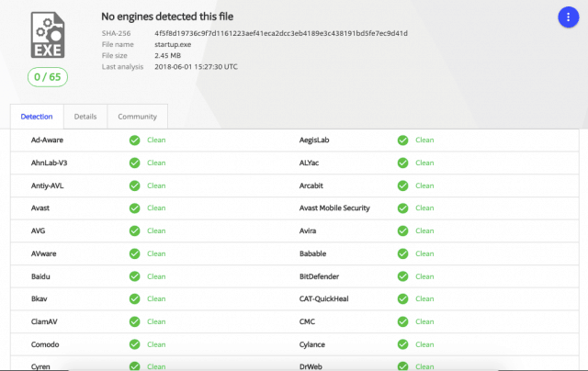Viewport: 588px width, 371px height.
Task: Click the green checkmark for Ad-Aware
Action: [x=135, y=141]
